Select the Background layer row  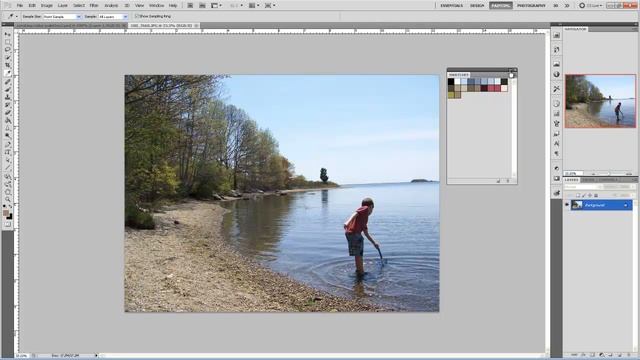point(601,205)
